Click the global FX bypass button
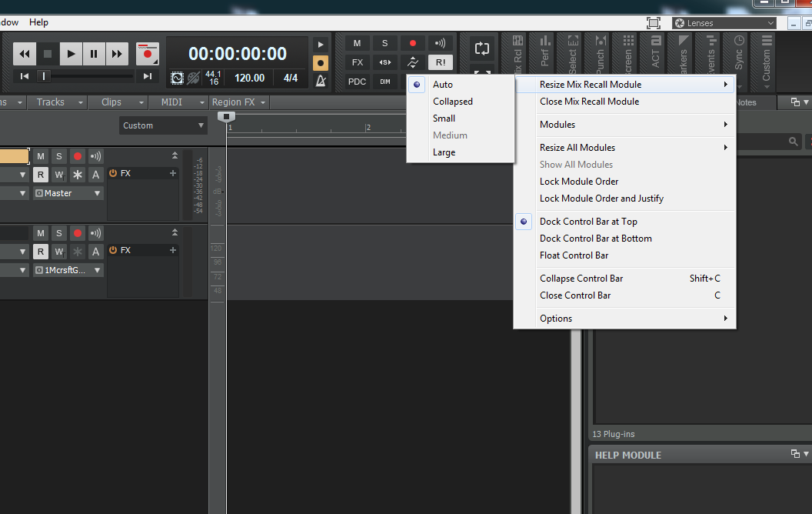The image size is (812, 514). coord(358,62)
